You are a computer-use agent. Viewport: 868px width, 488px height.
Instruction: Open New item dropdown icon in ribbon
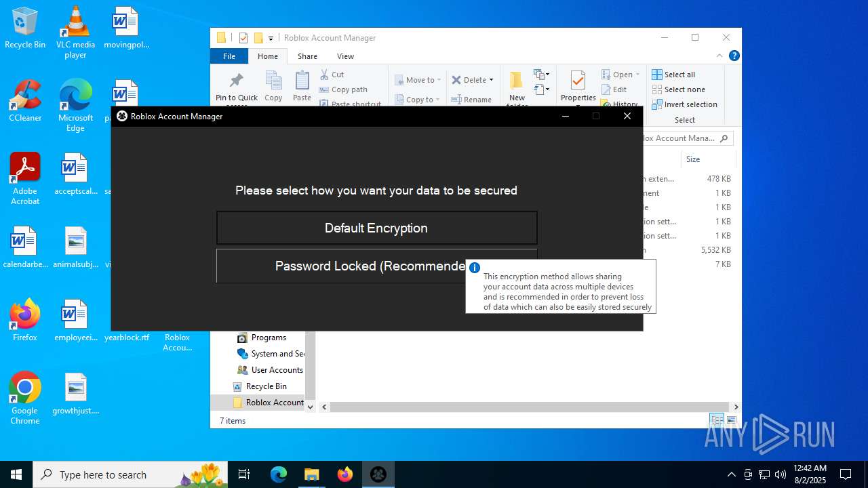coord(541,75)
